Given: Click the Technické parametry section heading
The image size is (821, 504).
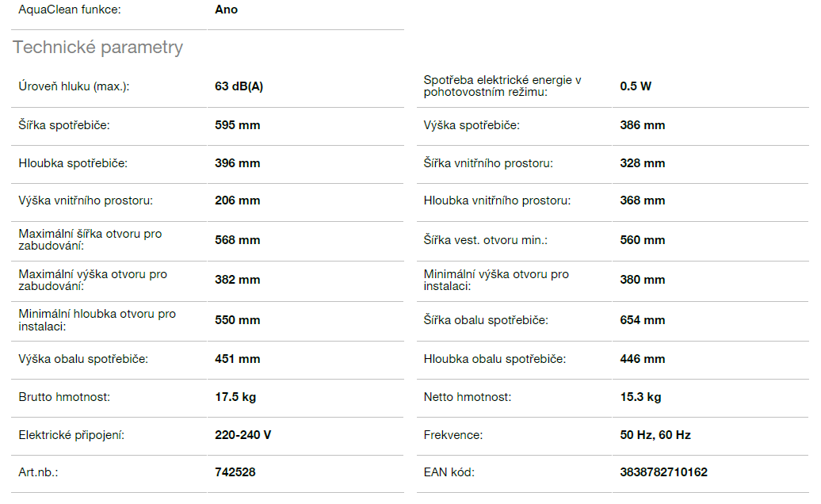Looking at the screenshot, I should tap(97, 48).
